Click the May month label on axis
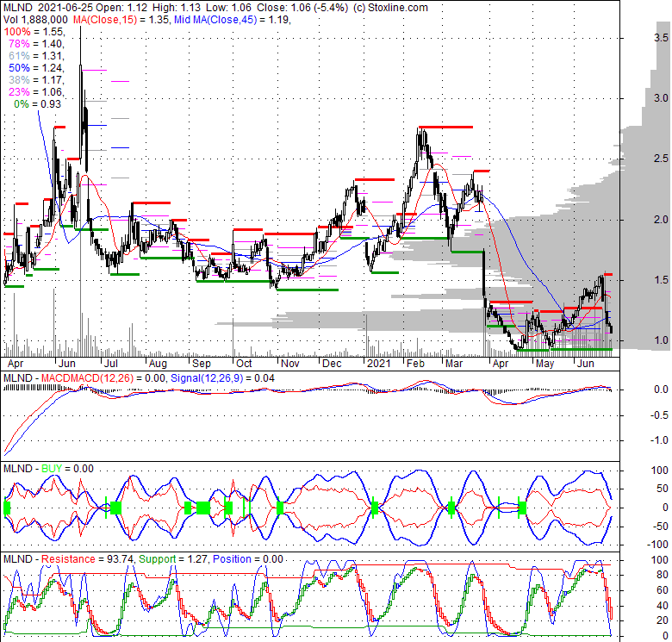 [545, 364]
